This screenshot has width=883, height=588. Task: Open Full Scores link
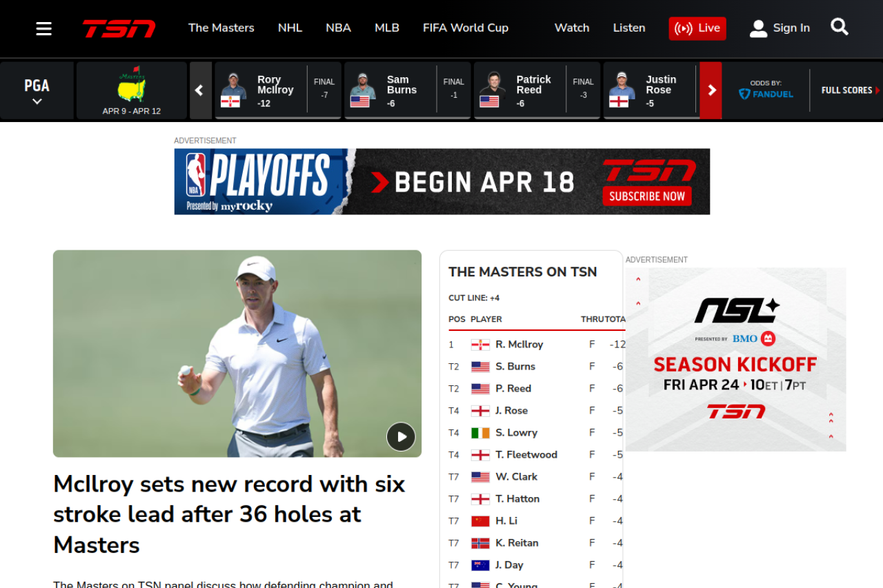tap(849, 90)
